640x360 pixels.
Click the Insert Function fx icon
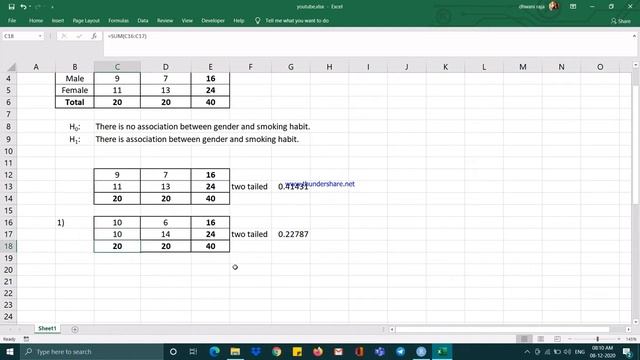pyautogui.click(x=94, y=36)
